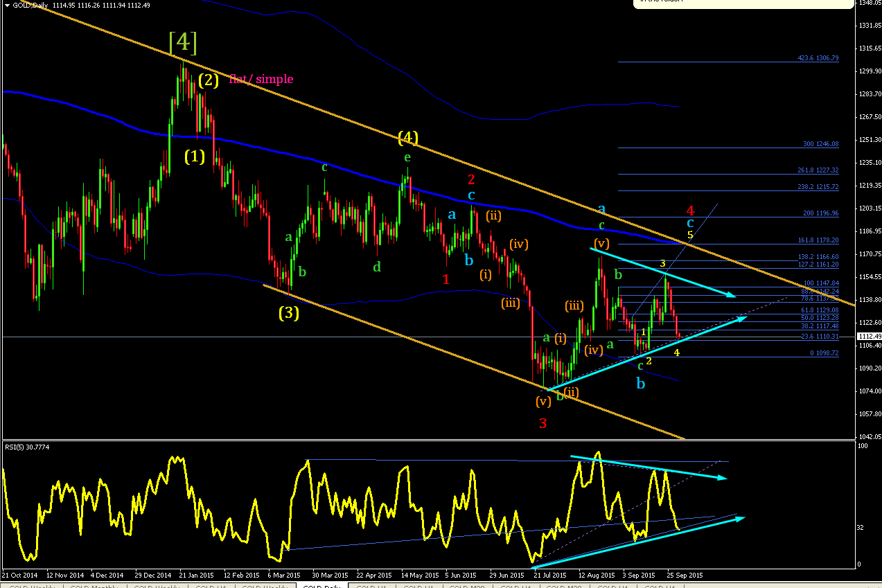
Task: Select the yellow (1) wave label
Action: click(x=195, y=157)
